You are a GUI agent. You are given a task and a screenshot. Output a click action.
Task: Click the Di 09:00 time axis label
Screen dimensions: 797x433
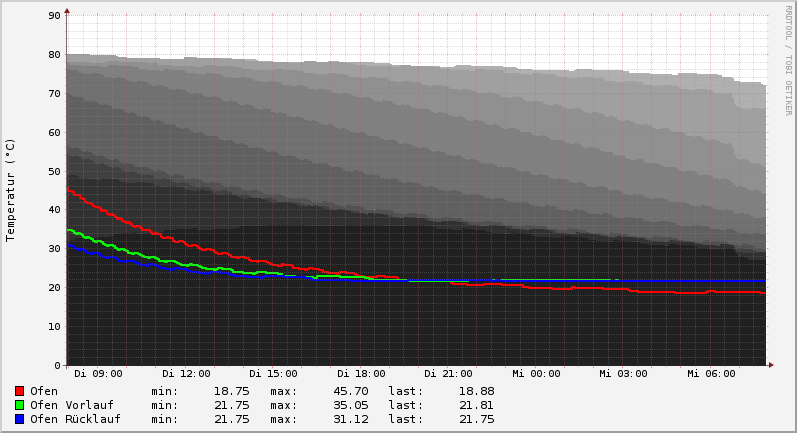click(98, 374)
